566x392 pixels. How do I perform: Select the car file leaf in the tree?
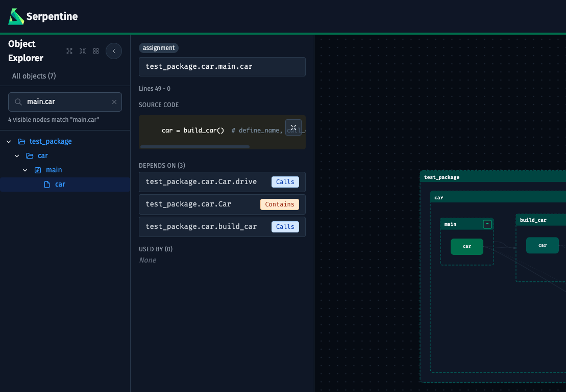click(x=60, y=185)
